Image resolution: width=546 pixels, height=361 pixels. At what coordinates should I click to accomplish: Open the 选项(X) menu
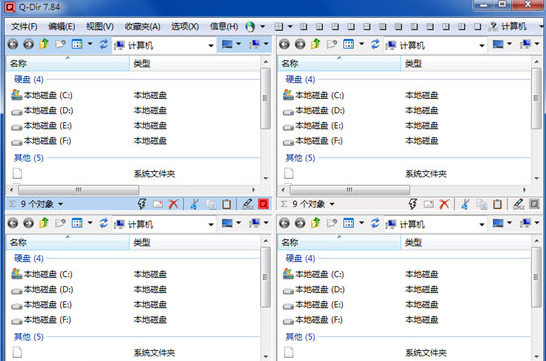[185, 26]
